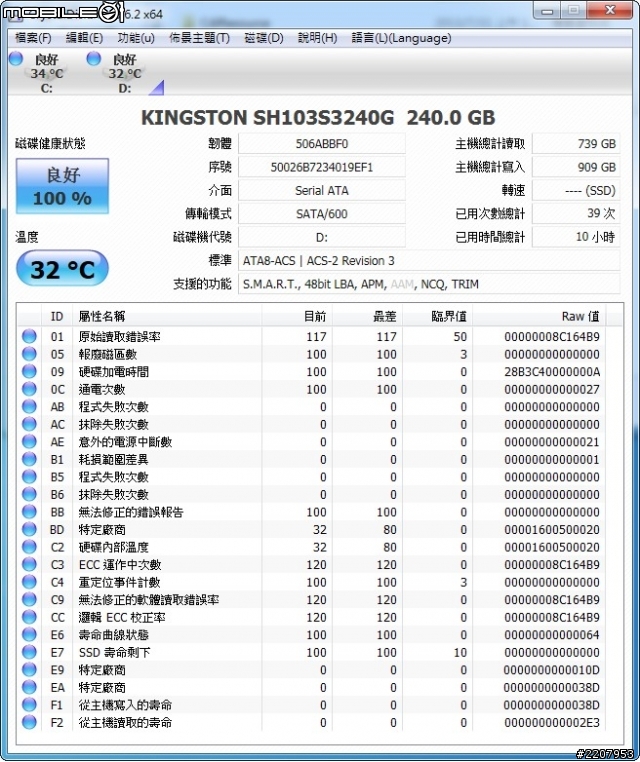
Task: Click the status orb for attribute C4
Action: pos(29,582)
